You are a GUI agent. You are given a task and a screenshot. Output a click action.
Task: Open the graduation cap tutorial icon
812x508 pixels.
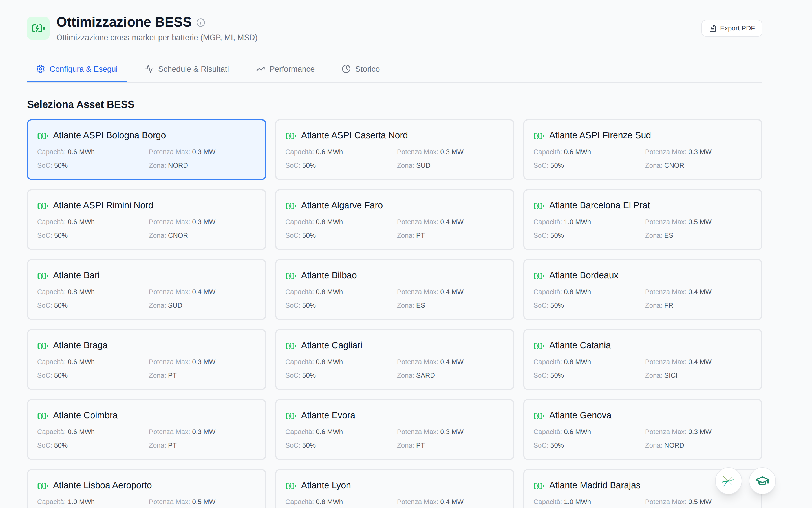[762, 481]
